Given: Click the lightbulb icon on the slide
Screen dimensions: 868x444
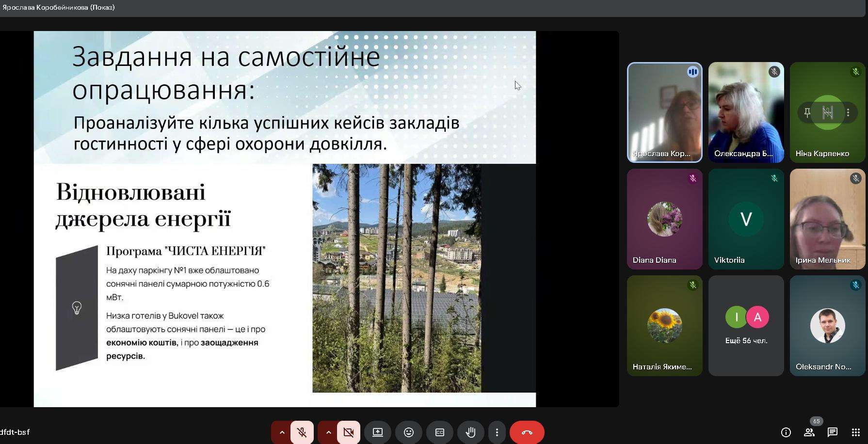Looking at the screenshot, I should click(77, 308).
